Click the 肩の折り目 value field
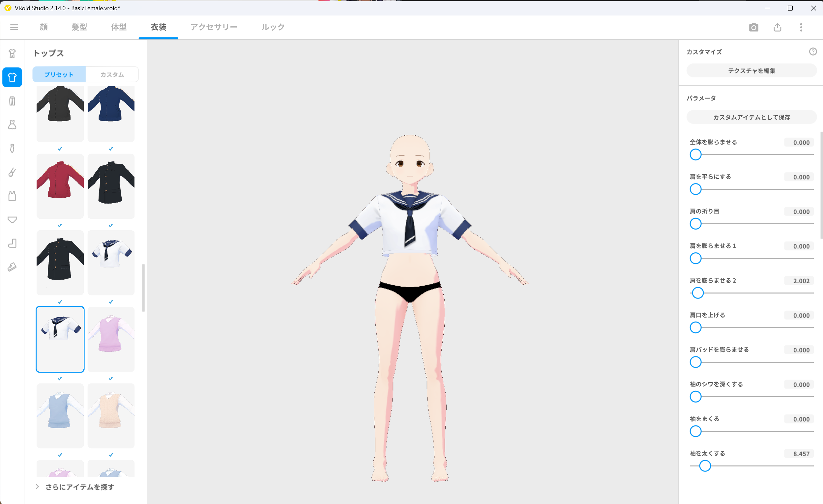Viewport: 823px width, 504px height. [x=799, y=211]
